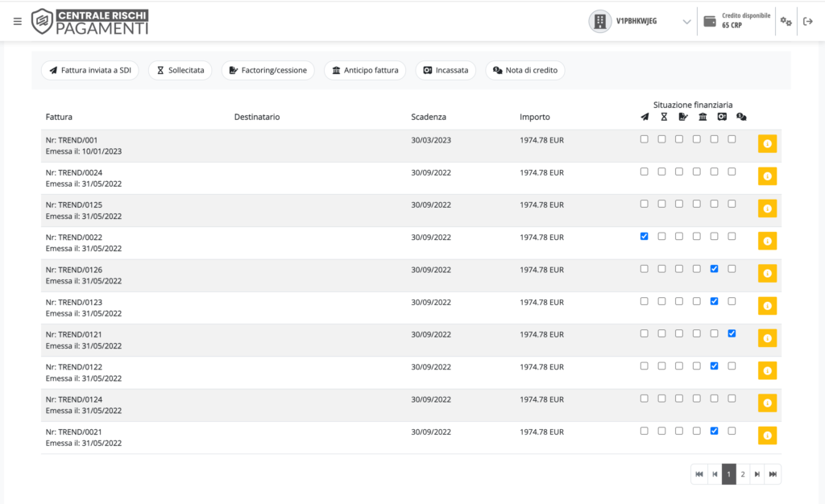Uncheck Incassata box for TREND/0021
This screenshot has width=825, height=504.
(x=714, y=431)
